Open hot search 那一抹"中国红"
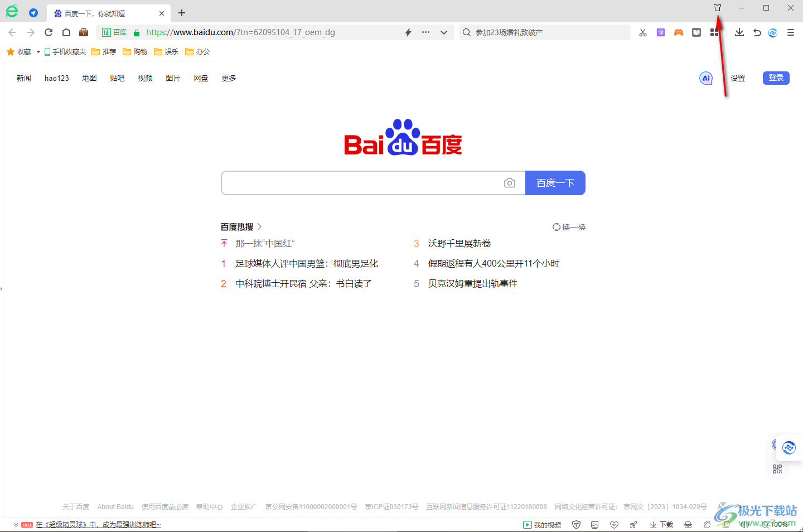Image resolution: width=803 pixels, height=532 pixels. point(265,244)
